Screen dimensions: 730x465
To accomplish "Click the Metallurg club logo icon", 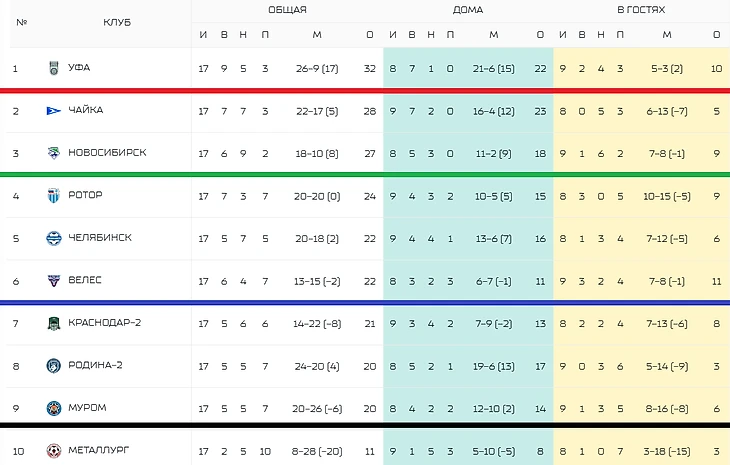I will (x=54, y=451).
